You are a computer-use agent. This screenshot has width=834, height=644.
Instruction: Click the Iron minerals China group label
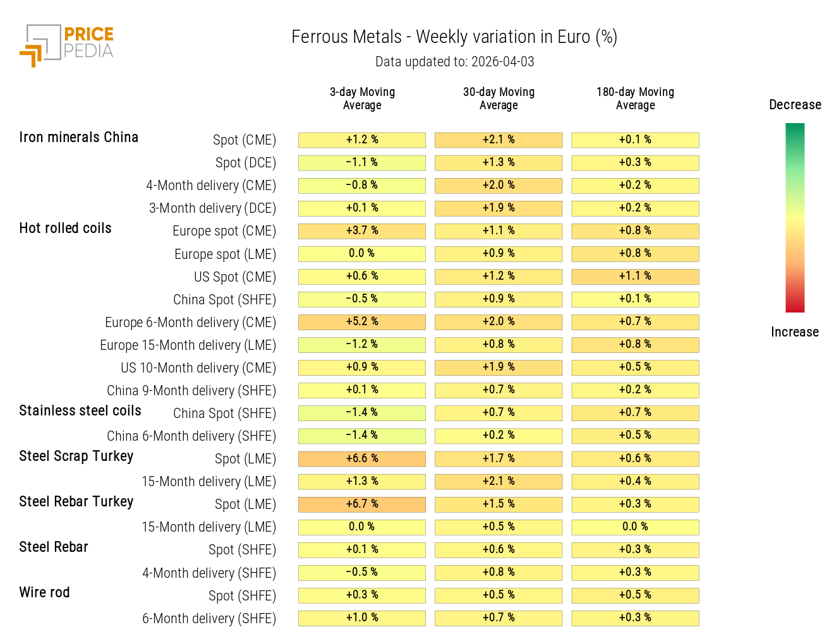(78, 137)
